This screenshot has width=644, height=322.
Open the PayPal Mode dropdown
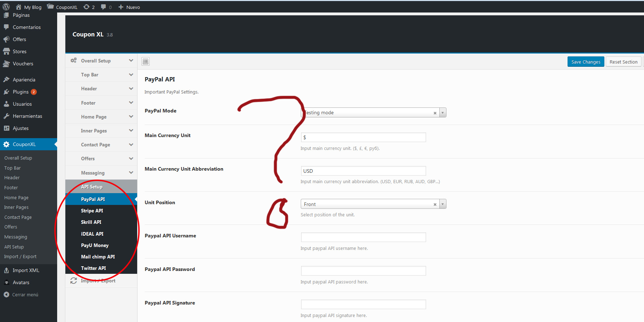coord(443,112)
